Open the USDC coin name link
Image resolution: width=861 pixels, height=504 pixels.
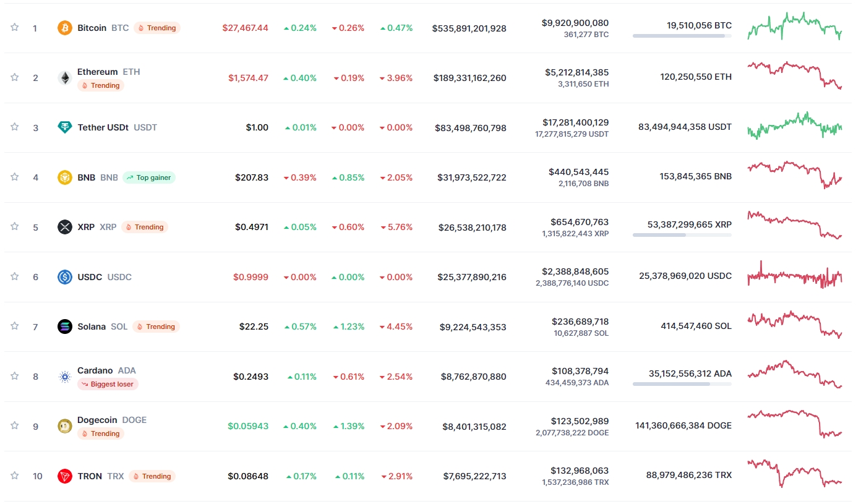point(90,277)
